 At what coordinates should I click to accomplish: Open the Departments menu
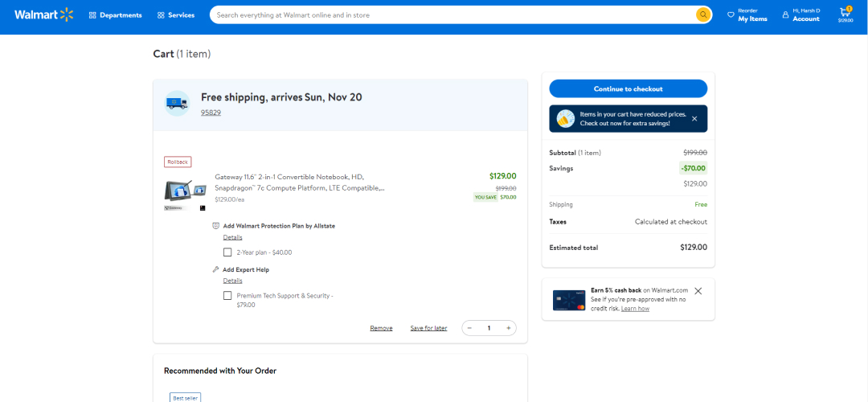coord(115,15)
